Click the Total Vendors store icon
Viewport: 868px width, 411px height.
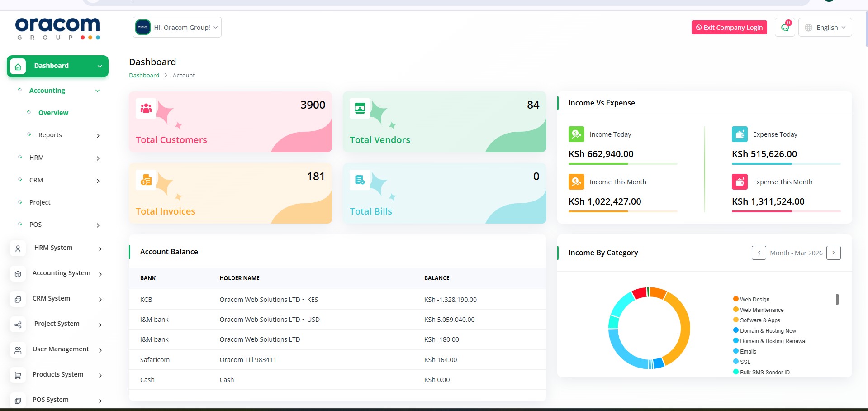(360, 109)
